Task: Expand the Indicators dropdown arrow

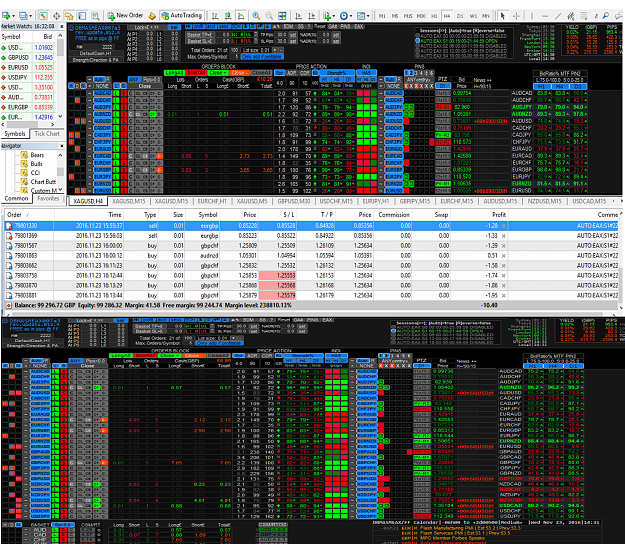Action: [334, 16]
